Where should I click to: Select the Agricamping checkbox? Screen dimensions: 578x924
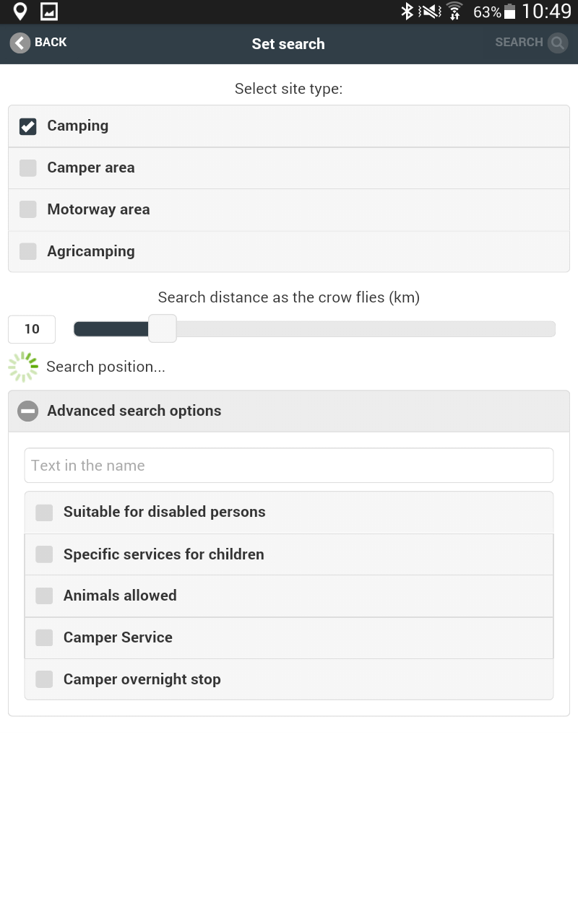coord(28,252)
